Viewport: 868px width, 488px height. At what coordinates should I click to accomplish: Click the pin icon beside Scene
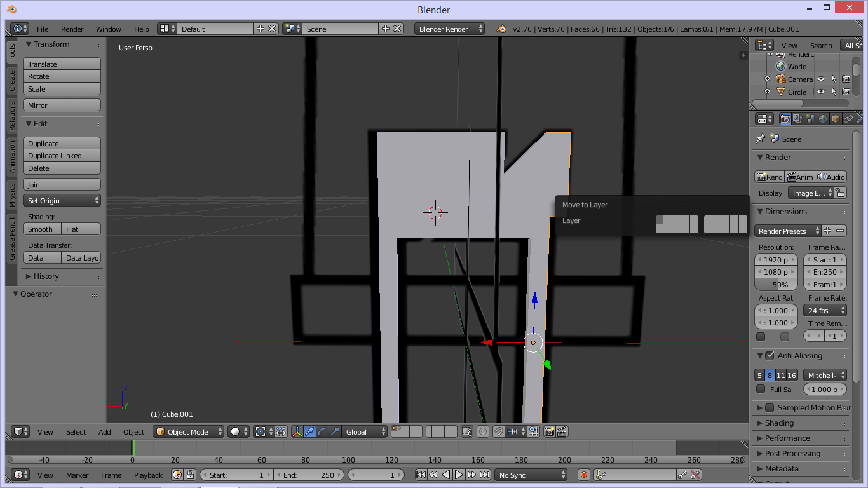click(x=761, y=139)
